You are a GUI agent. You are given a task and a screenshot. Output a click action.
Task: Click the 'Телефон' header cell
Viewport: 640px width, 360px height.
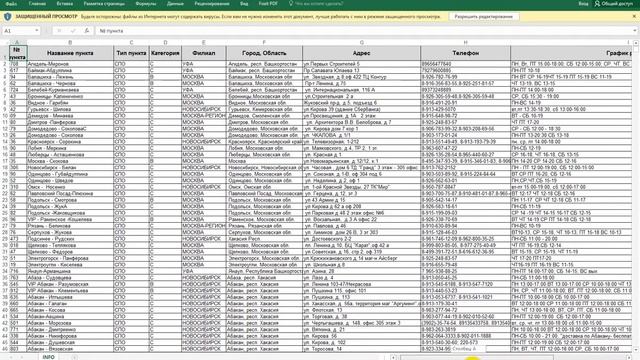coord(465,53)
